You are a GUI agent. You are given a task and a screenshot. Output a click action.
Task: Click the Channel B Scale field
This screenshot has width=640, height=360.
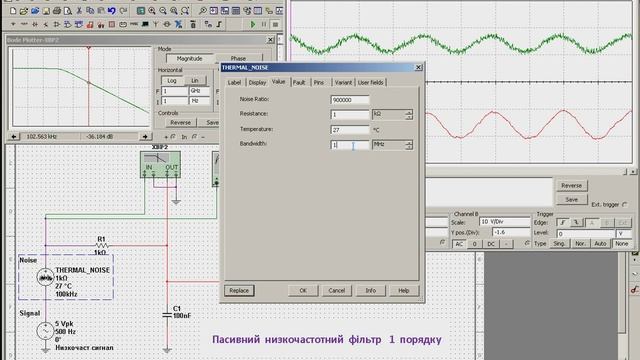tap(504, 222)
